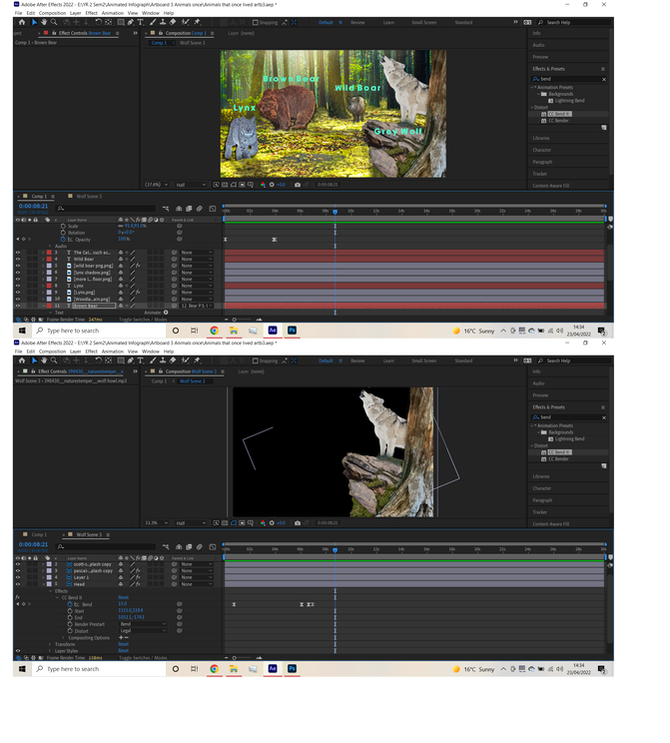
Task: Expand Layer Styles in Wolf Scene 3
Action: click(x=50, y=651)
